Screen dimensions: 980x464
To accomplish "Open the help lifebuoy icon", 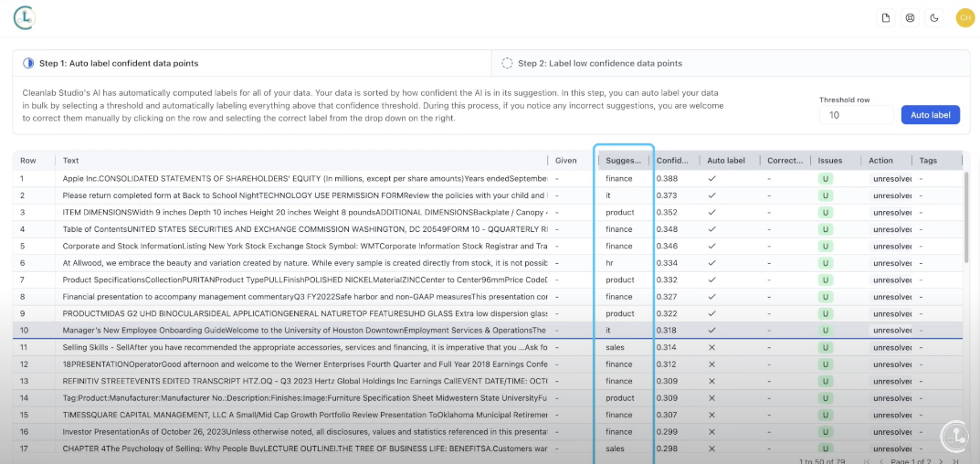I will pos(910,18).
